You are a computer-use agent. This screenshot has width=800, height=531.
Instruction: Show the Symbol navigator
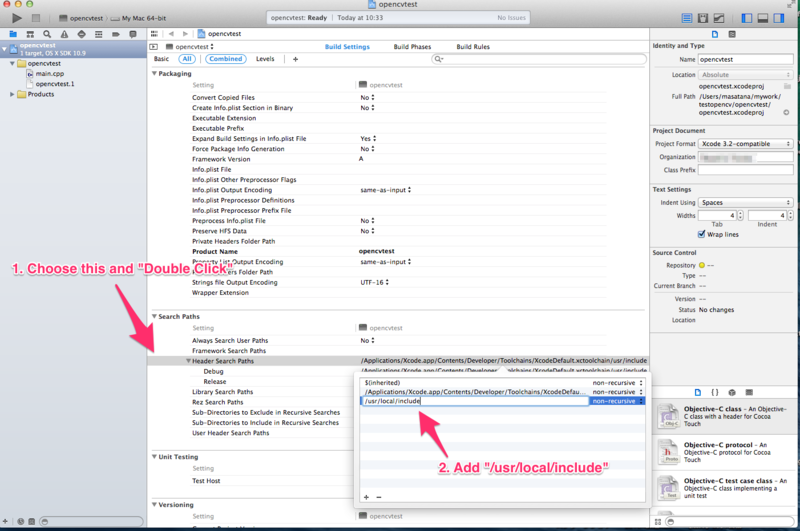coord(30,34)
